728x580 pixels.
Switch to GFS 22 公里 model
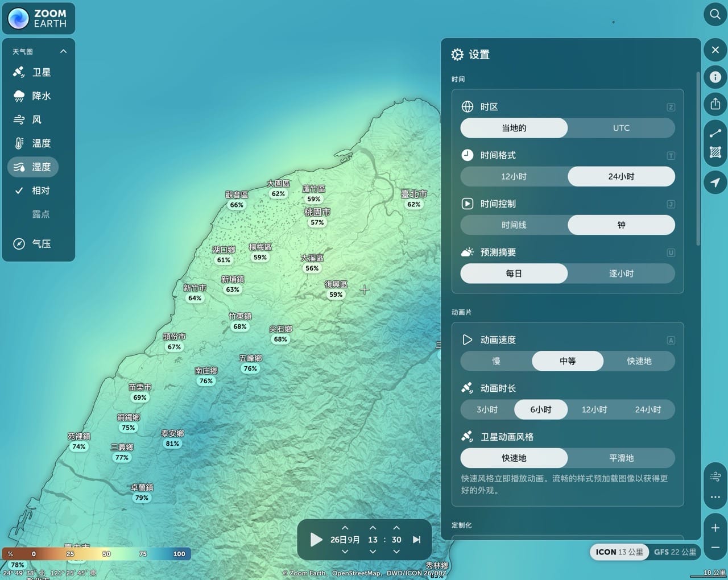[x=675, y=552]
